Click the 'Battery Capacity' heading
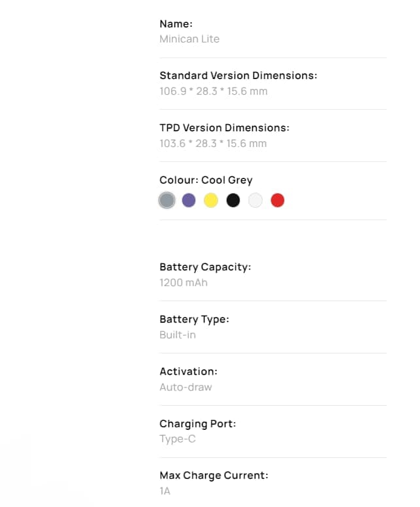The width and height of the screenshot is (420, 507). coord(205,267)
